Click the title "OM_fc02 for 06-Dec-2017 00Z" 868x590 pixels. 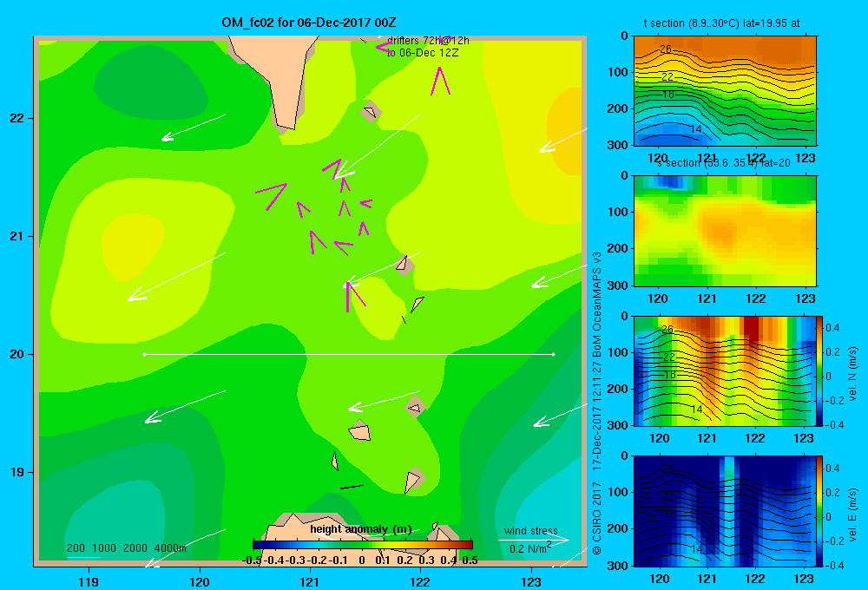[x=308, y=23]
